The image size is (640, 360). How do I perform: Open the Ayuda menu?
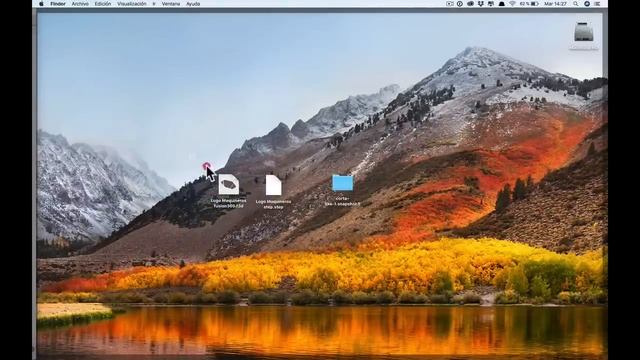(x=193, y=4)
